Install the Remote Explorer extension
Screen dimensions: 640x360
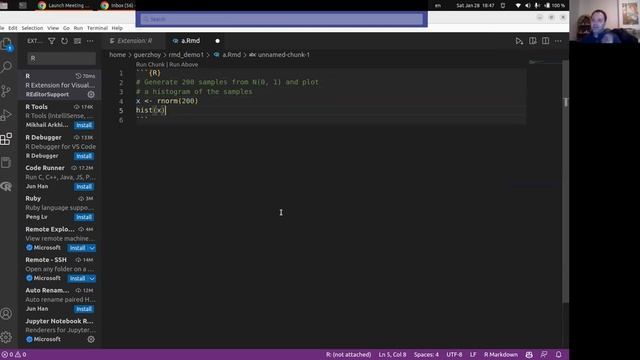(78, 248)
